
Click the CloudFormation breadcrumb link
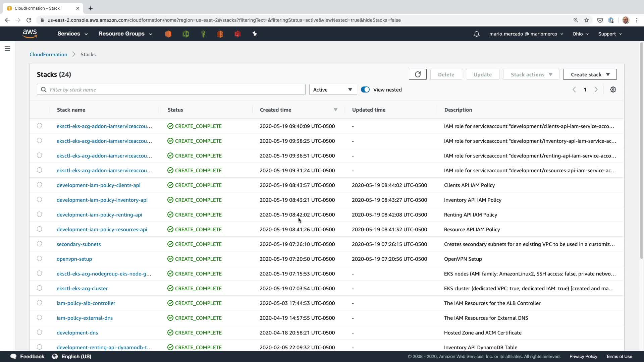pos(48,54)
